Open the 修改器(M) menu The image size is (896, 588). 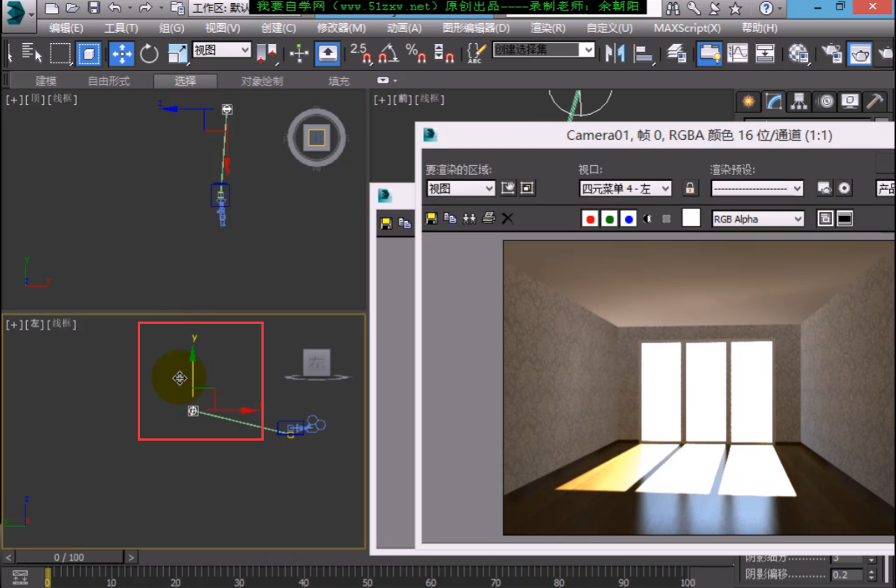click(341, 28)
